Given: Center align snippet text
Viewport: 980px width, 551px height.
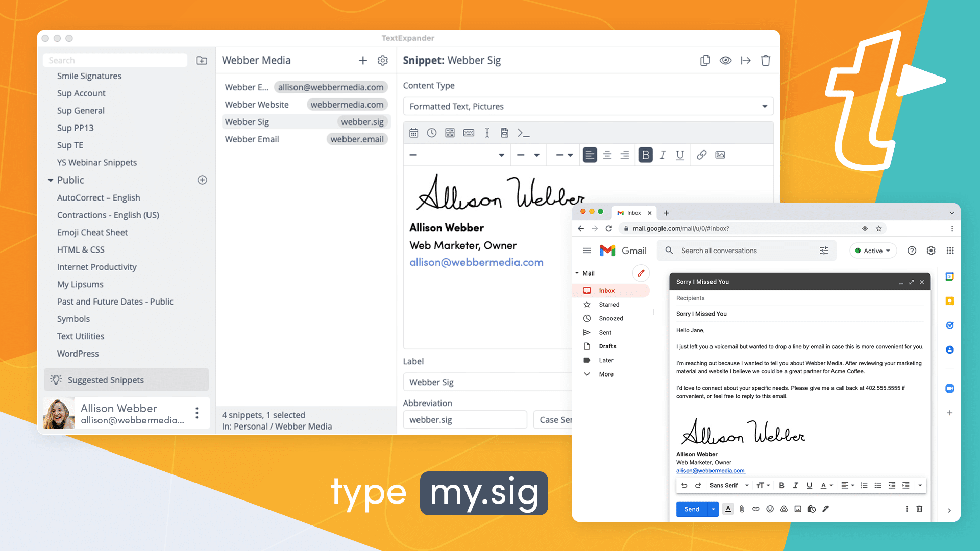Looking at the screenshot, I should pyautogui.click(x=607, y=155).
